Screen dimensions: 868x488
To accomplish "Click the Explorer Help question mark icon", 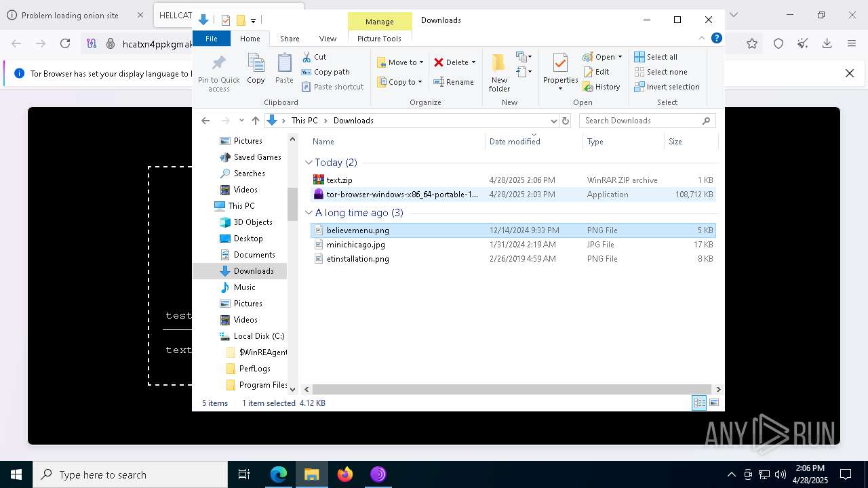I will 716,39.
